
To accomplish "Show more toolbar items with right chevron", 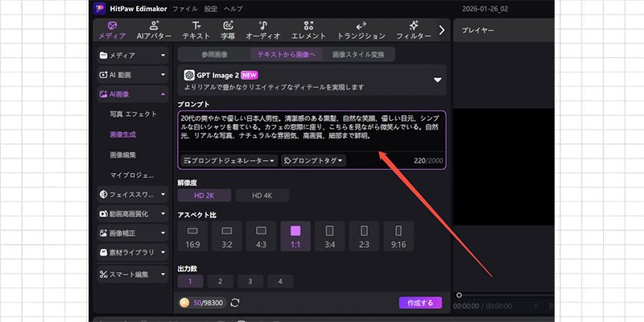I will click(442, 30).
